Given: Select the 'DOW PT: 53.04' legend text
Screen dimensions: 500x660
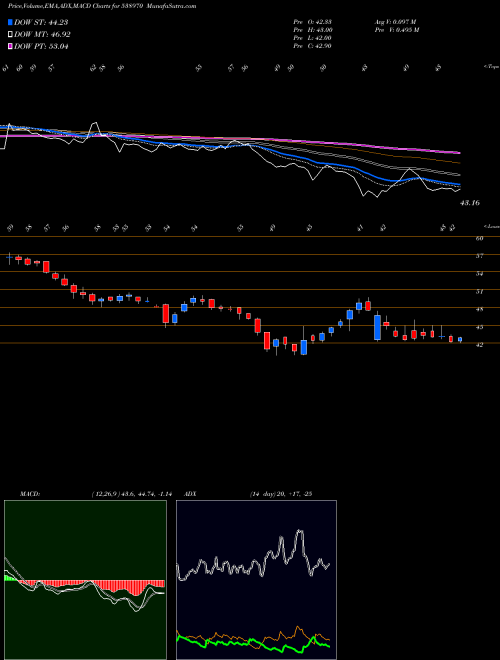Looking at the screenshot, I should (41, 46).
